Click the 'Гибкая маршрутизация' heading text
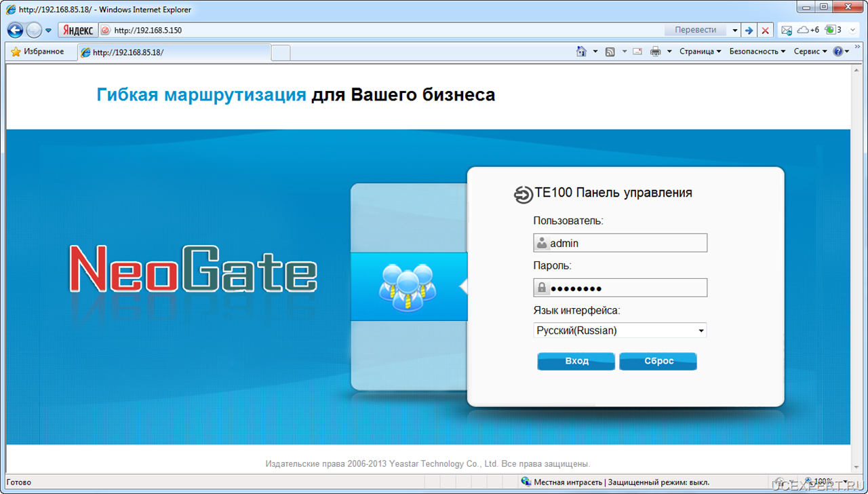 (201, 95)
